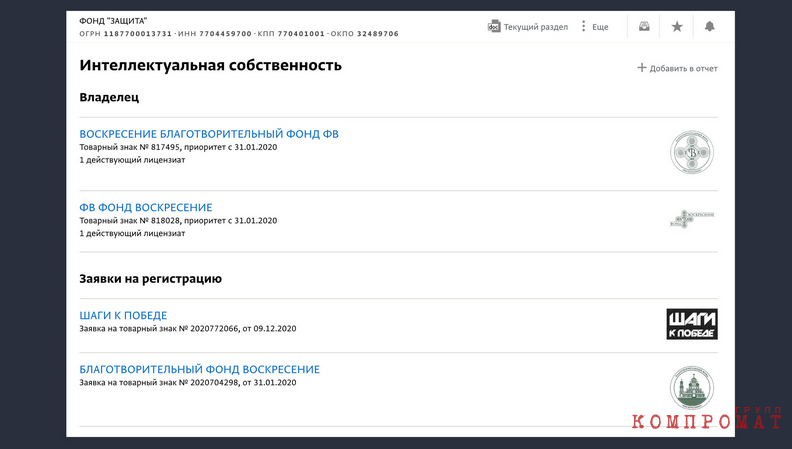The height and width of the screenshot is (449, 792).
Task: View ШАГИ К ПОБЕДЕ black logo thumbnail
Action: (692, 324)
